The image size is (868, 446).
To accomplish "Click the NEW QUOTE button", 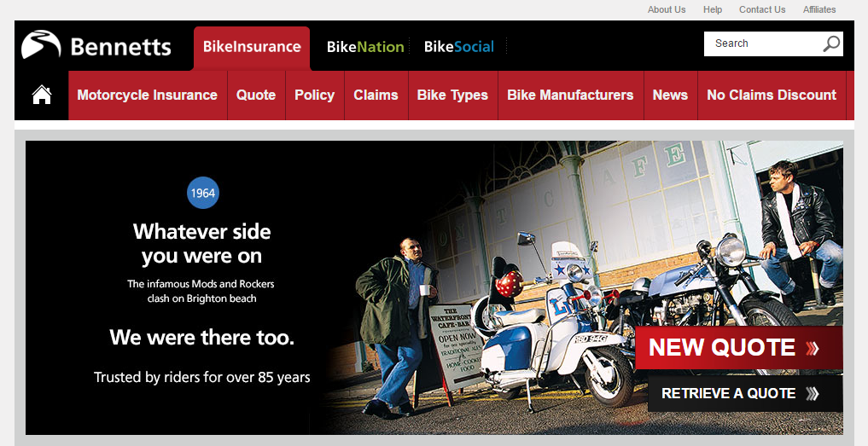I will coord(739,347).
